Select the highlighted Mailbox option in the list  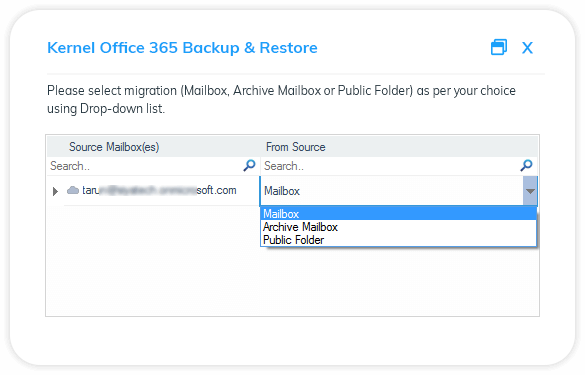coord(398,214)
